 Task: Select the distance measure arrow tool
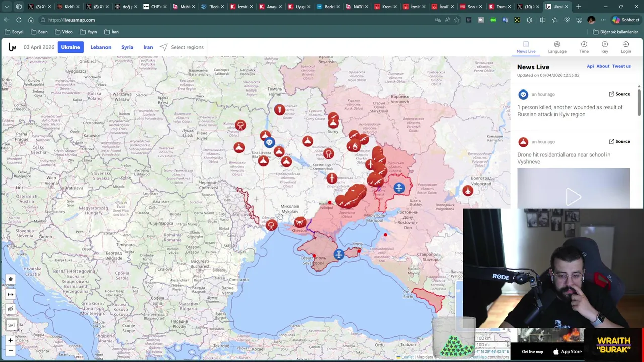click(x=10, y=294)
